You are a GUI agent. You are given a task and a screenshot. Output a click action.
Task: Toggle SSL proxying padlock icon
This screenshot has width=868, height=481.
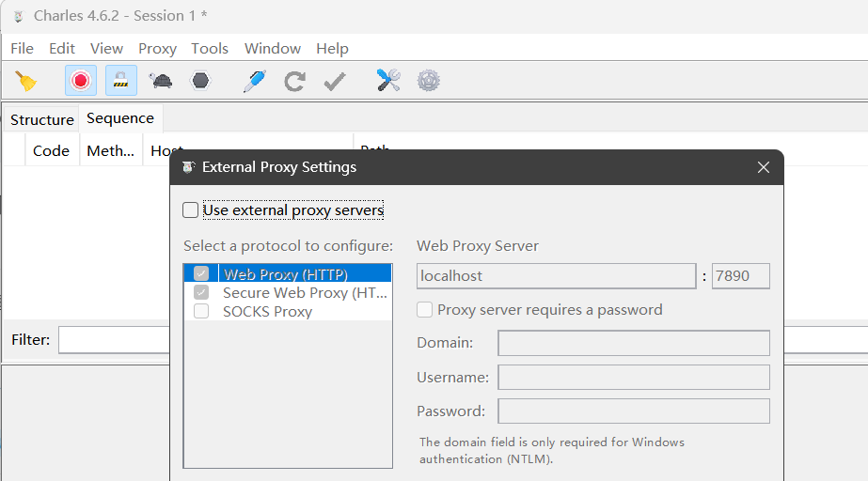[120, 81]
